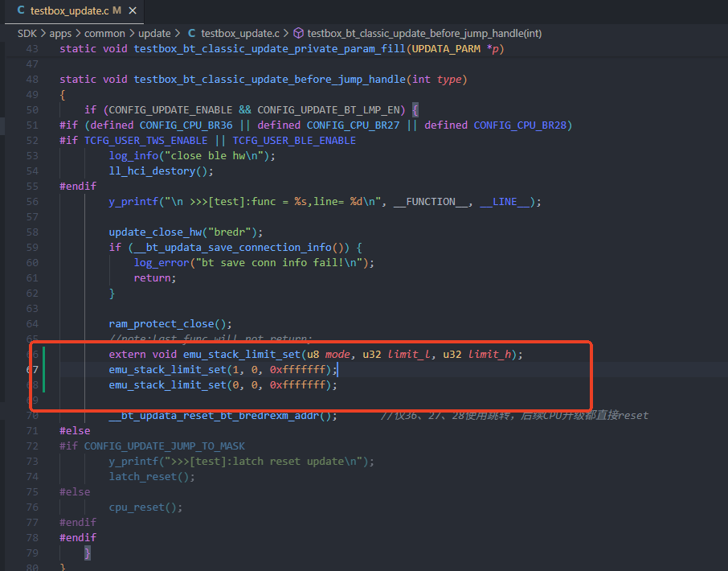This screenshot has height=571, width=728.
Task: Click the UPDATA_PARM type in the sticky header
Action: point(446,49)
